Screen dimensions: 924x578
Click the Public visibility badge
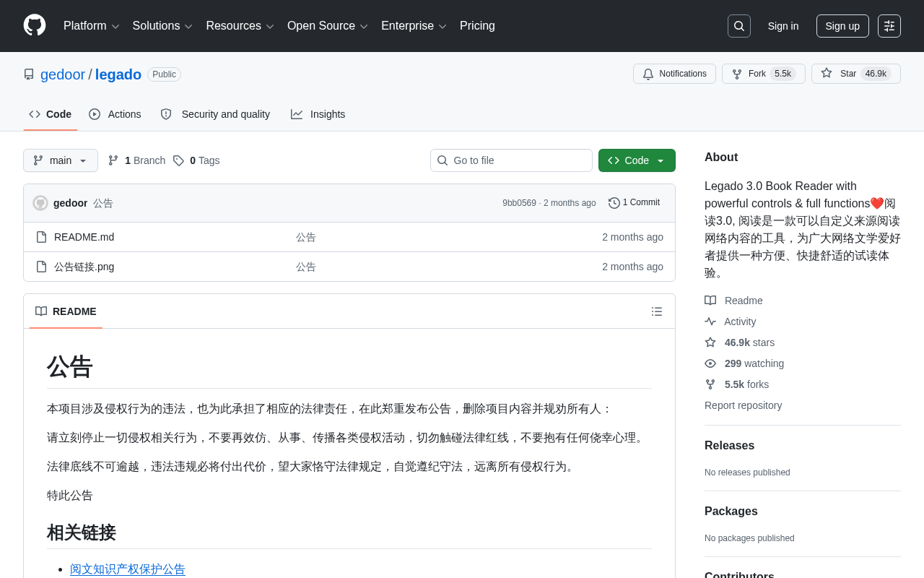(x=164, y=74)
